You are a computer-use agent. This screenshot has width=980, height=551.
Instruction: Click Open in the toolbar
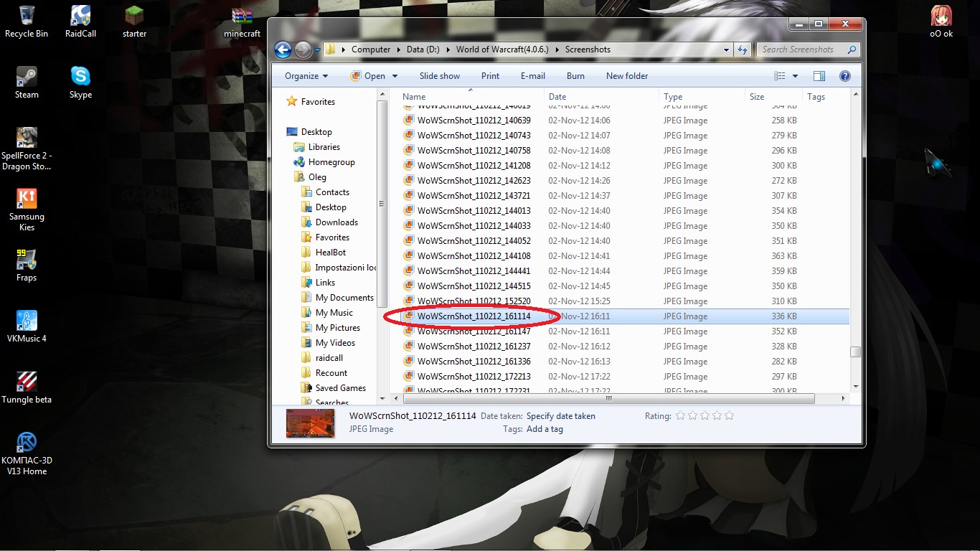coord(368,76)
